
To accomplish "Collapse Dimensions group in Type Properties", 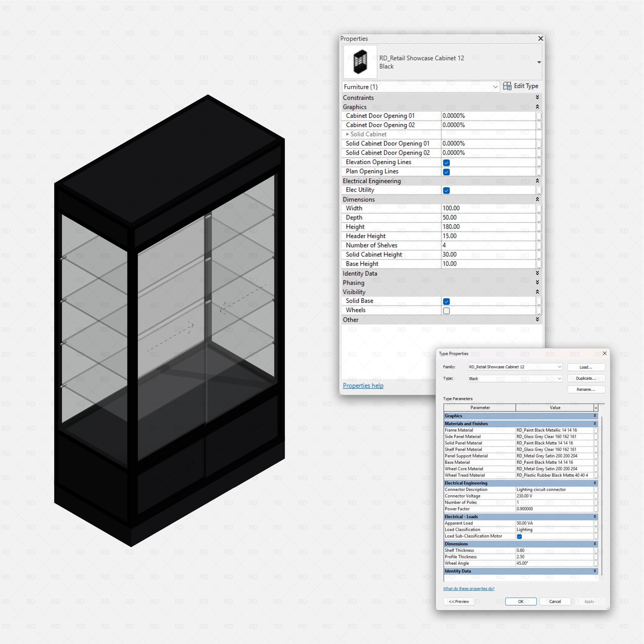I will [595, 544].
